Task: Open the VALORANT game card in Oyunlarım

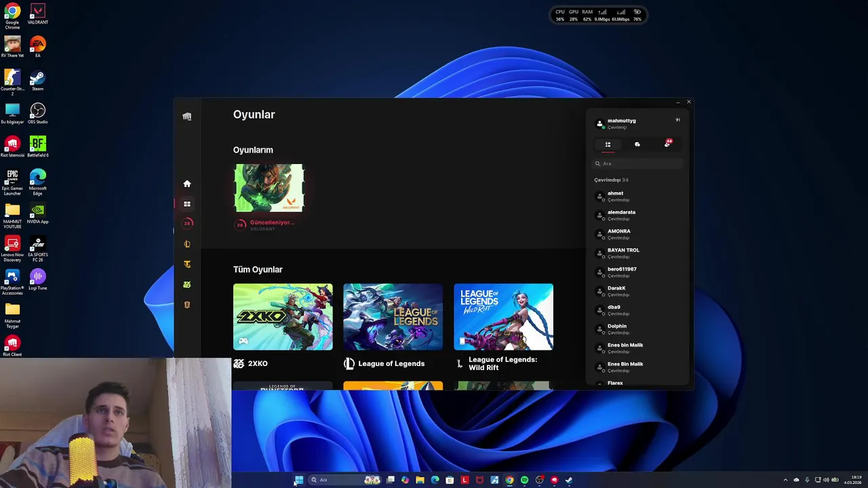Action: [269, 188]
